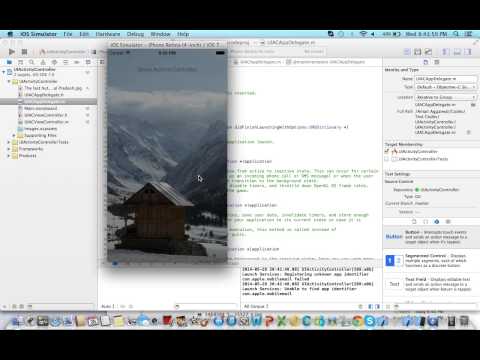Show the Quick Help inspector tab
Image resolution: width=480 pixels, height=360 pixels.
437,62
